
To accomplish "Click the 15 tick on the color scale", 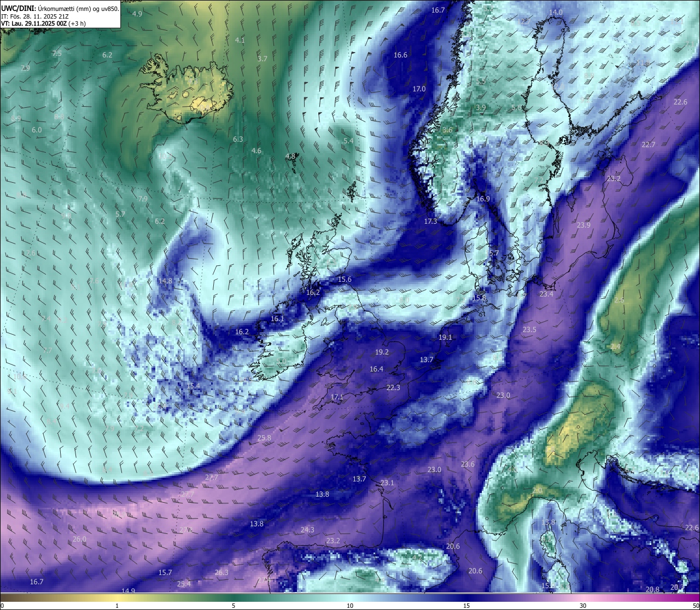I will coord(466,606).
